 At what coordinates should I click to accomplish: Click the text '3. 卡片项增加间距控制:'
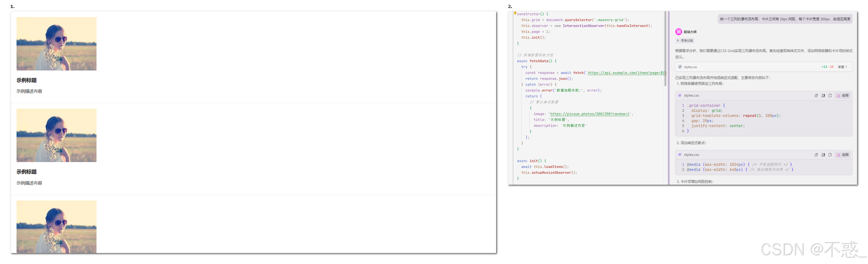695,182
